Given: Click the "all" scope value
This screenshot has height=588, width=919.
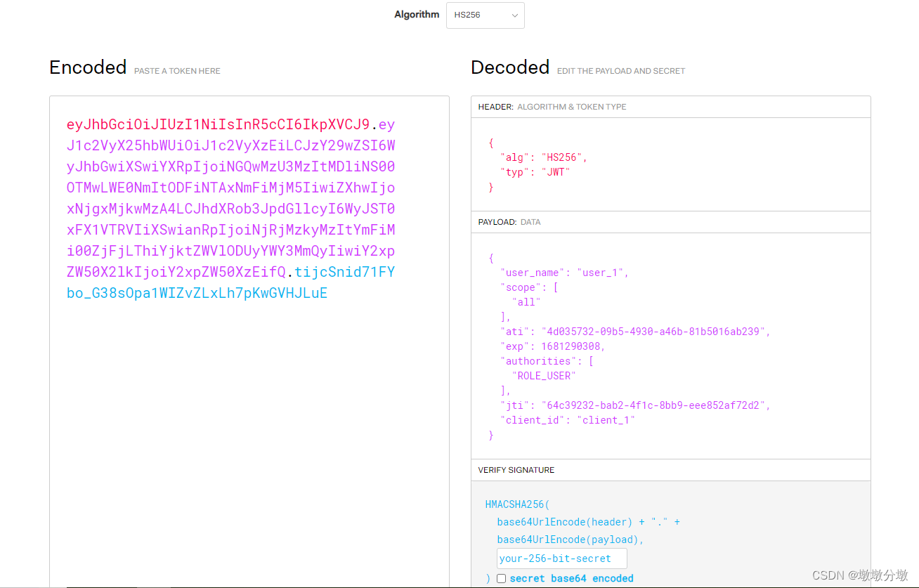Looking at the screenshot, I should coord(526,302).
